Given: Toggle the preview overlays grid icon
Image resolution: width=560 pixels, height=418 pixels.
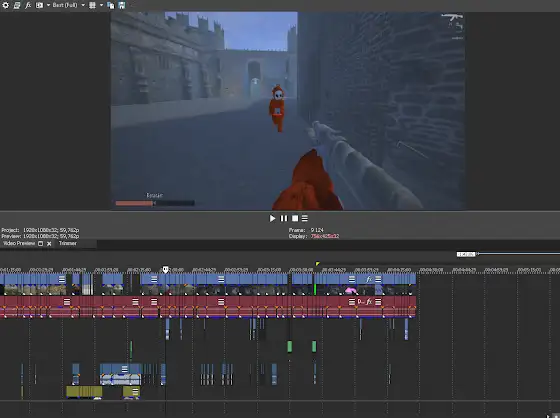Looking at the screenshot, I should (x=92, y=5).
